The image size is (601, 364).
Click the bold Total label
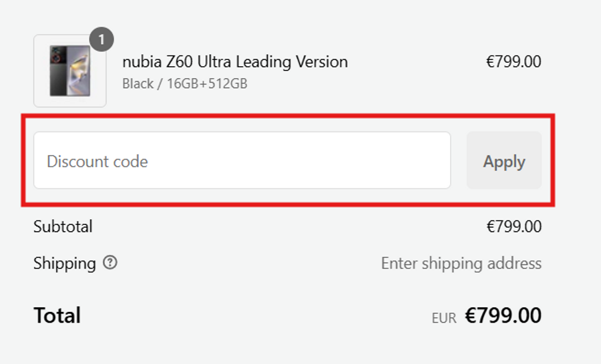57,315
